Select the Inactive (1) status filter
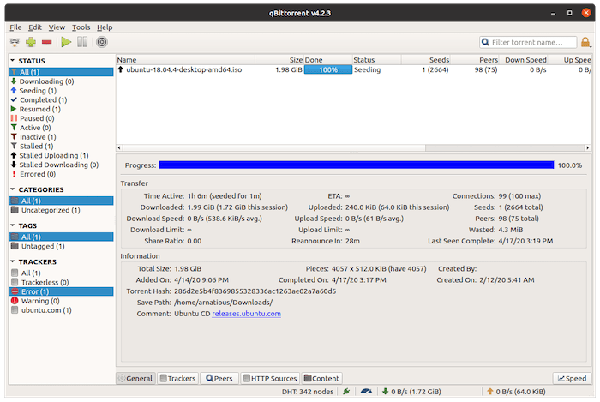The image size is (600, 402). point(61,137)
